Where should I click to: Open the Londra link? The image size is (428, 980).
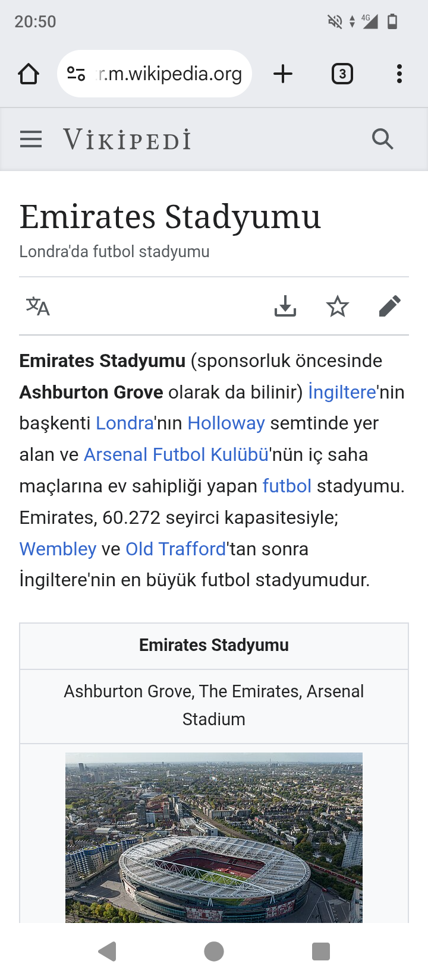(x=125, y=423)
